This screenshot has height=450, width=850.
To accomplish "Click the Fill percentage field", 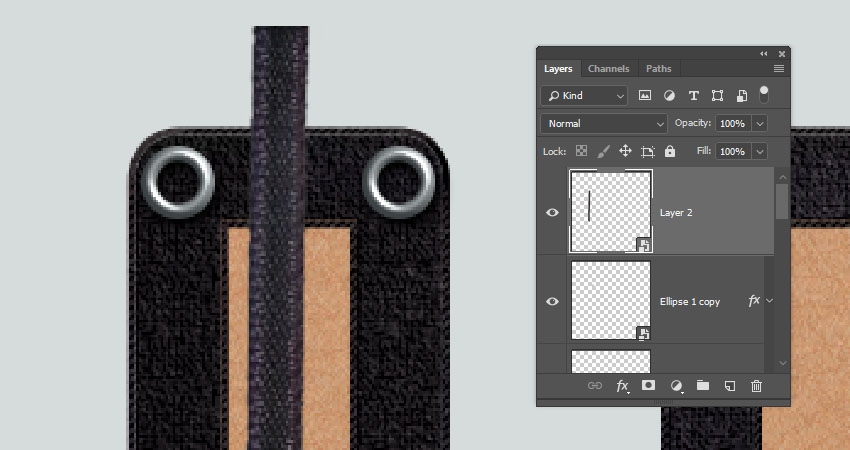I will click(732, 151).
